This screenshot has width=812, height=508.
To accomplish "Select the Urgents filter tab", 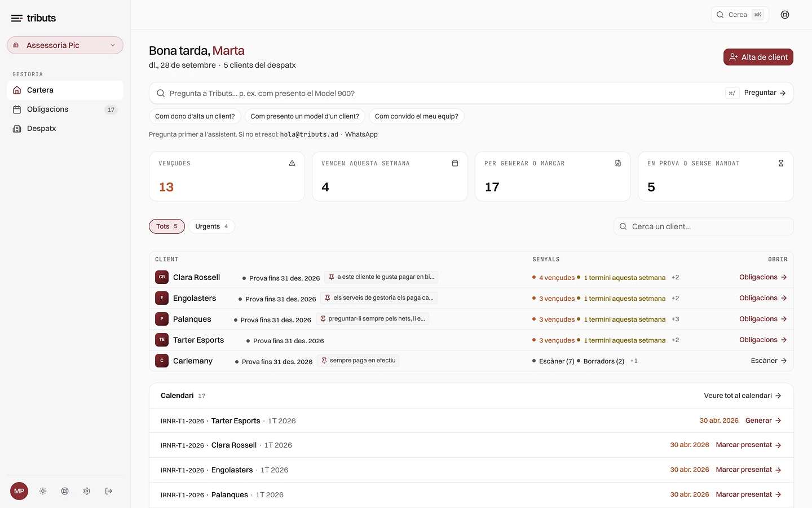I will click(211, 226).
